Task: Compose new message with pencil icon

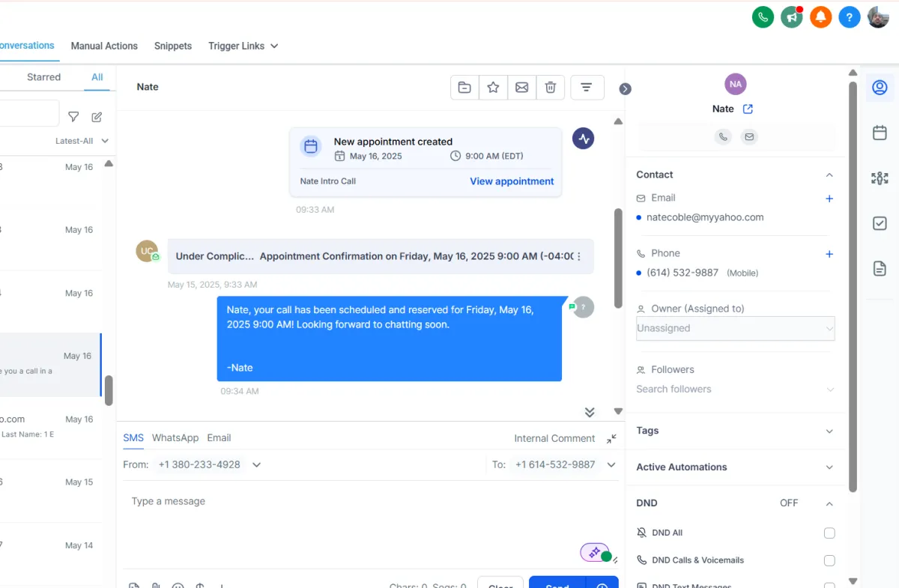Action: tap(97, 116)
